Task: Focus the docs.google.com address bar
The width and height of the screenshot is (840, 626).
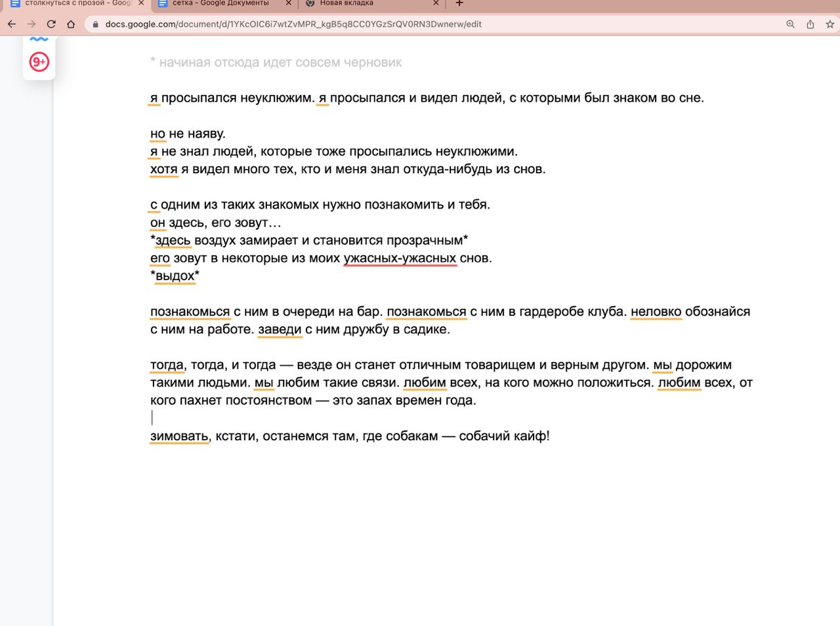Action: [x=293, y=24]
